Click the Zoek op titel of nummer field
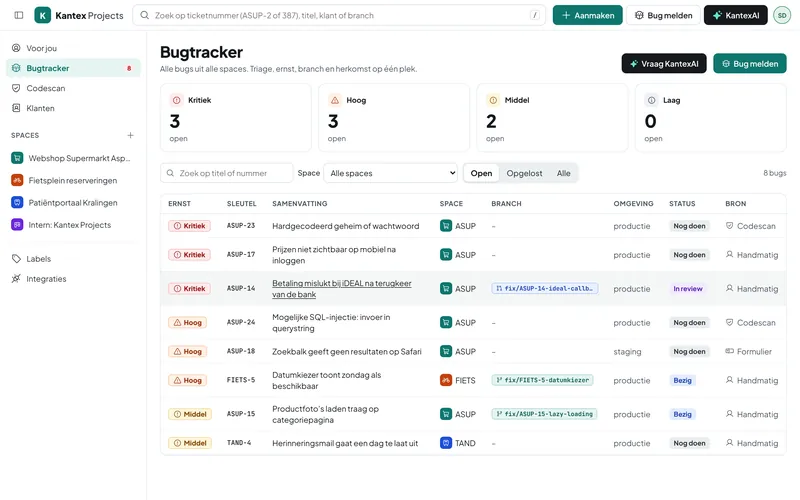800x500 pixels. (x=227, y=173)
